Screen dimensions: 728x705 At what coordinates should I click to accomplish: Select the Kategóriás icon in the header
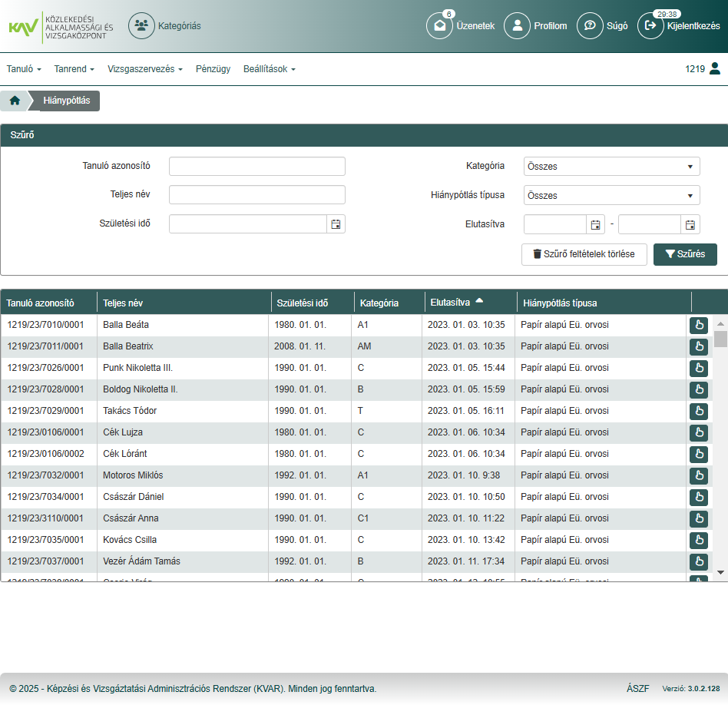coord(141,25)
